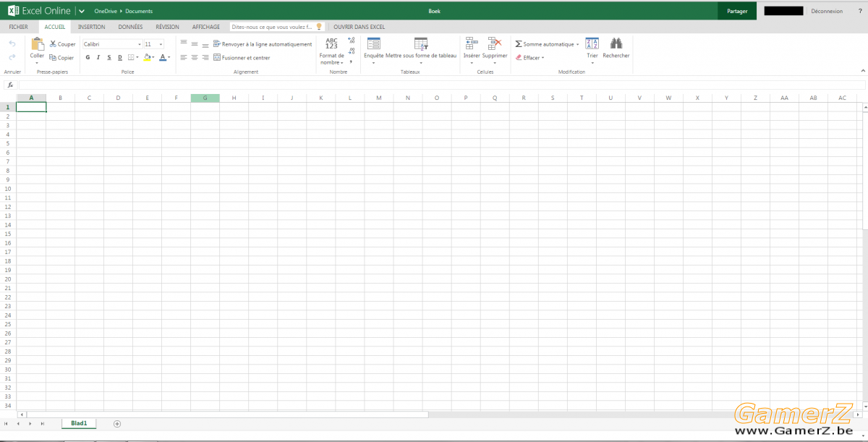Increase decimal places
868x442 pixels.
[x=352, y=41]
